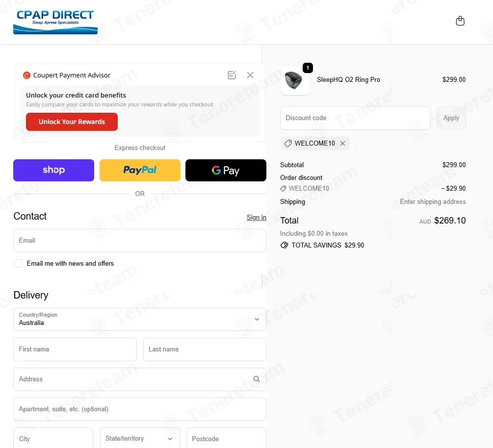Open the shopping bag cart icon

point(460,21)
